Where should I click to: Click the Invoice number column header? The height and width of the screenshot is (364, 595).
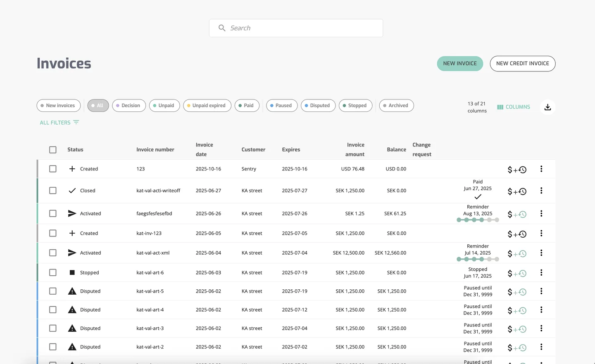155,150
